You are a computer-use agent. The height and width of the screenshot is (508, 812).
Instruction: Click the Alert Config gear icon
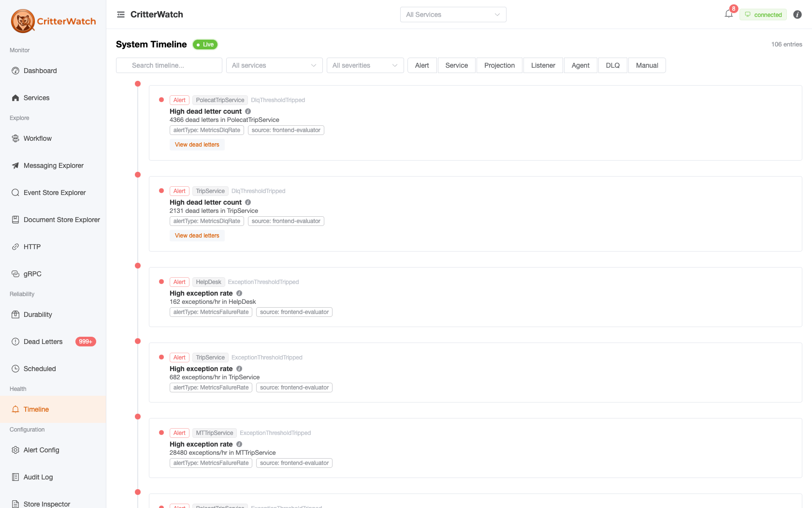[x=15, y=450]
